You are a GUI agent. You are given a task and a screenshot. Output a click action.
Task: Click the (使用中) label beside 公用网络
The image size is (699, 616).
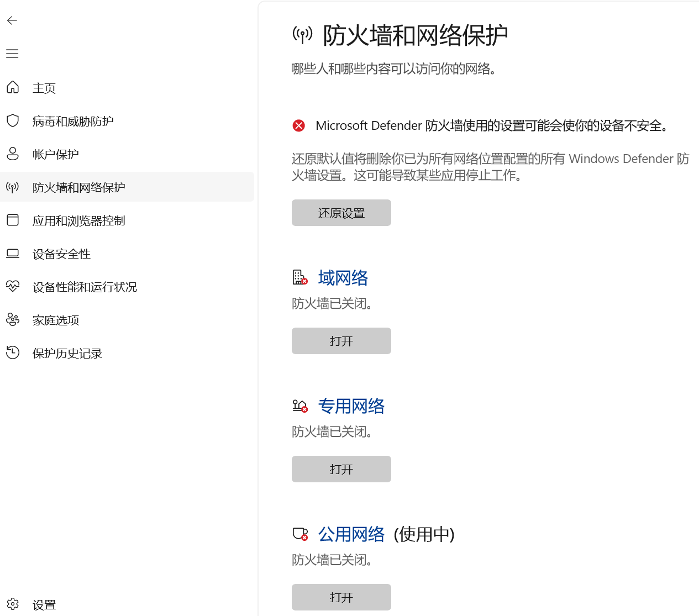424,534
